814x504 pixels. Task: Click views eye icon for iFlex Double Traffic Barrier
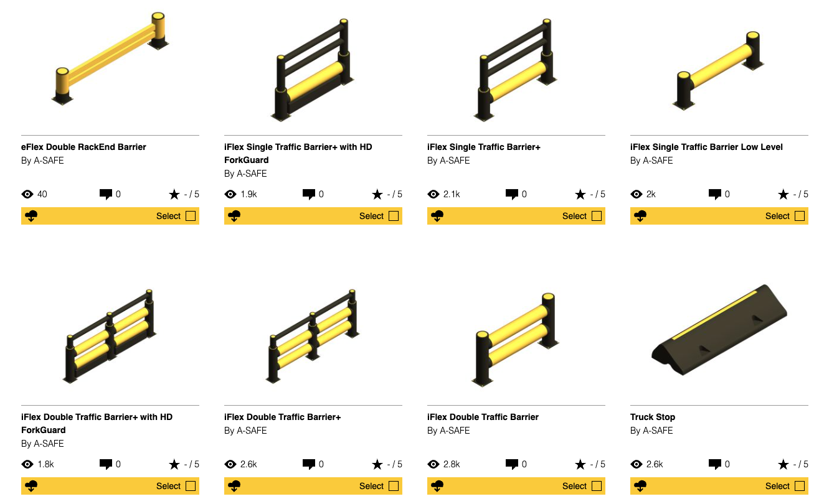[x=433, y=464]
